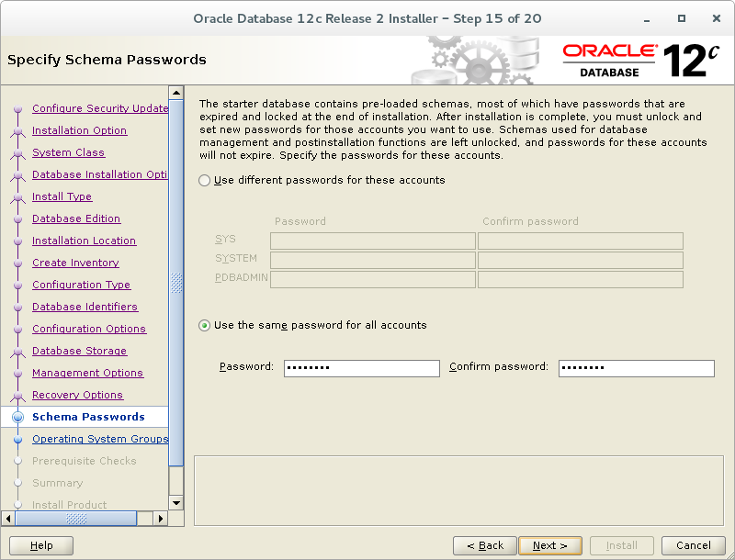Click the step list scroll down arrow

pyautogui.click(x=176, y=503)
